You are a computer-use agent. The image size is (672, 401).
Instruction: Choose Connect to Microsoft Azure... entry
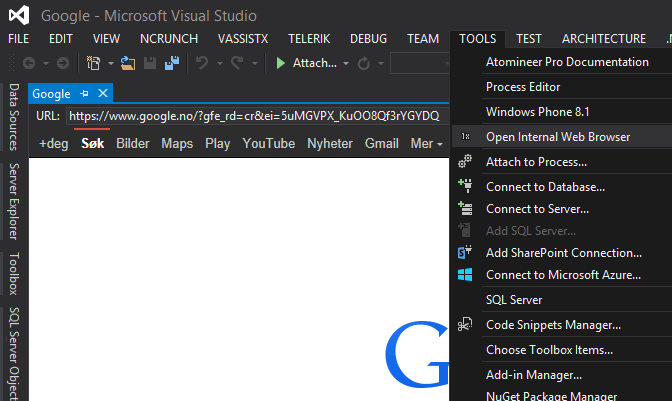pos(563,275)
